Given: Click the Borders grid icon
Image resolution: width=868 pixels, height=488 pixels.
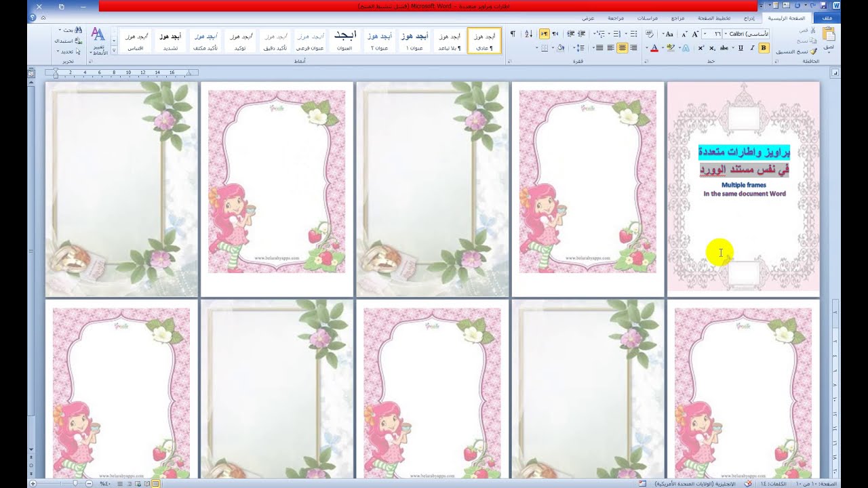Looking at the screenshot, I should pos(545,47).
